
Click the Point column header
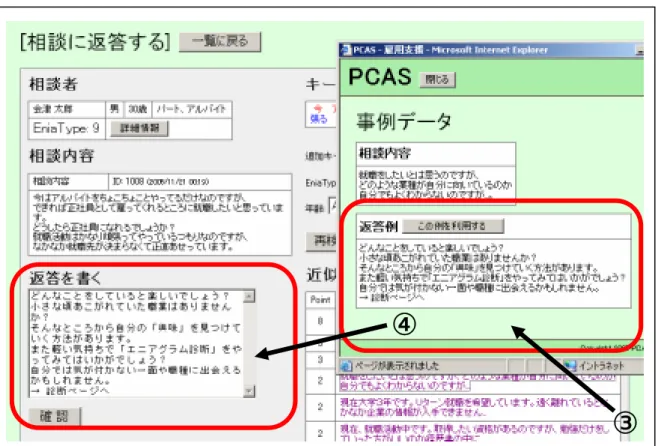(x=320, y=300)
